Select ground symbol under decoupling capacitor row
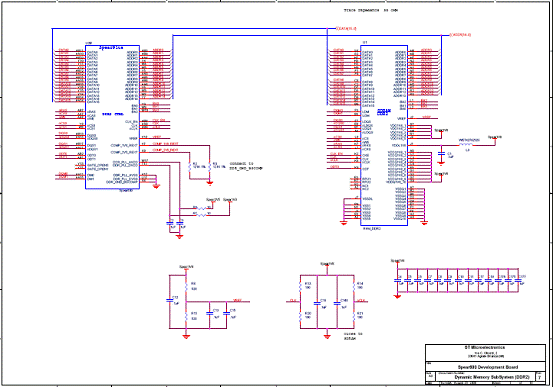Screen dimensions: 553x387 (x=397, y=296)
